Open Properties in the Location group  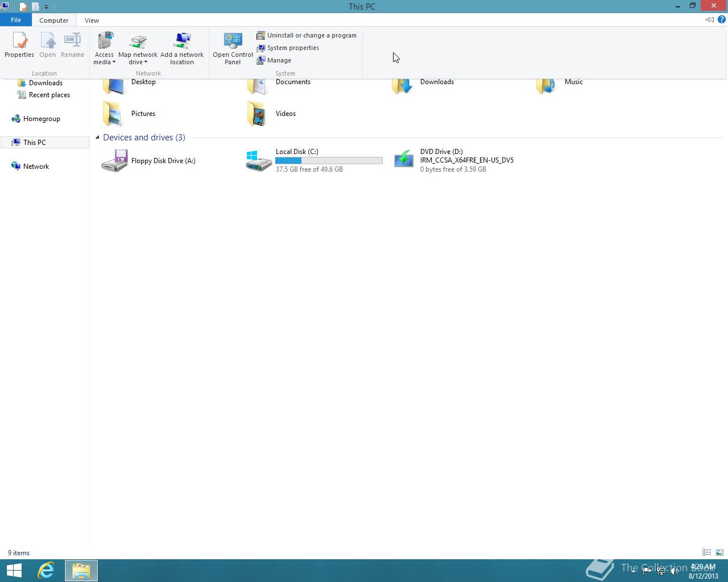(19, 45)
